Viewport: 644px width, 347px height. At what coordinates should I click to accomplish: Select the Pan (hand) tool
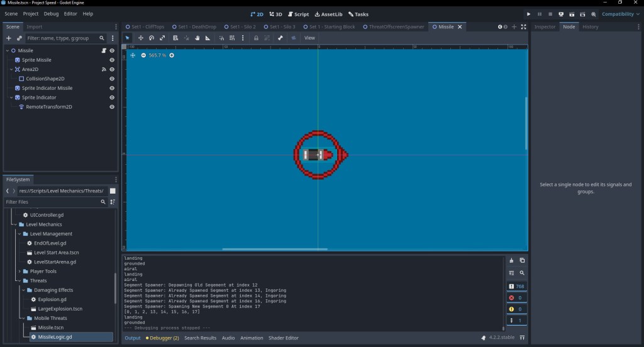197,38
